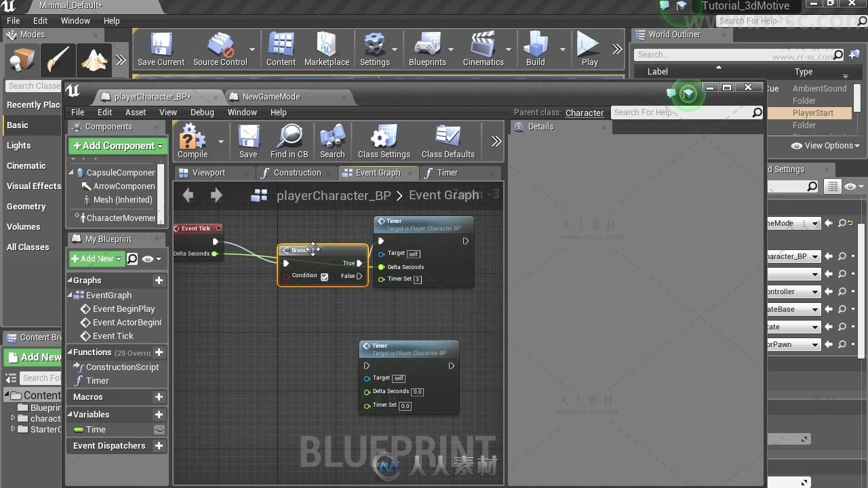This screenshot has width=868, height=488.
Task: Select Timer function in My Blueprint list
Action: pyautogui.click(x=97, y=380)
